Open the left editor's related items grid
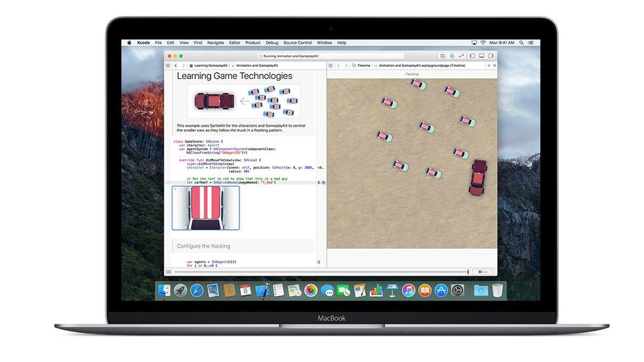The height and width of the screenshot is (362, 644). [168, 66]
